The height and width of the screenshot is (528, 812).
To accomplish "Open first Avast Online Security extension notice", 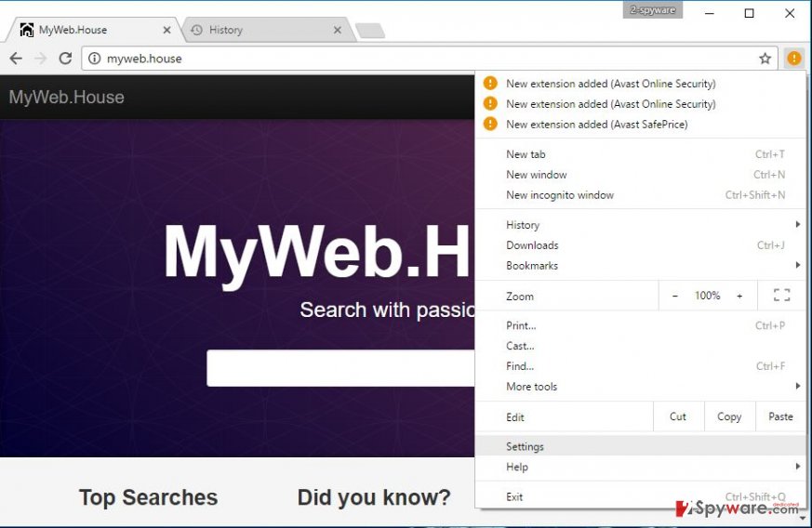I will [640, 84].
